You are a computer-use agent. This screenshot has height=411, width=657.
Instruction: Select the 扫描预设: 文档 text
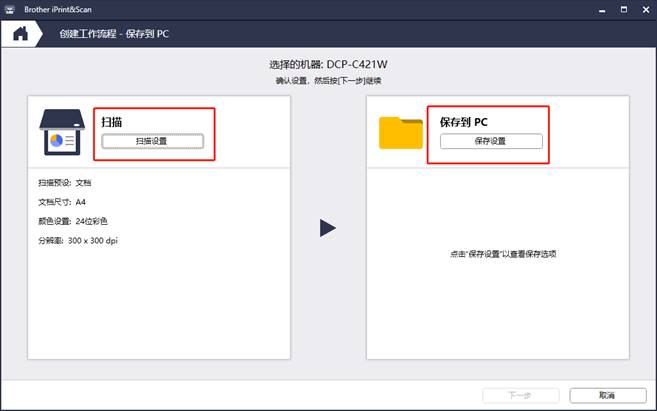(65, 183)
